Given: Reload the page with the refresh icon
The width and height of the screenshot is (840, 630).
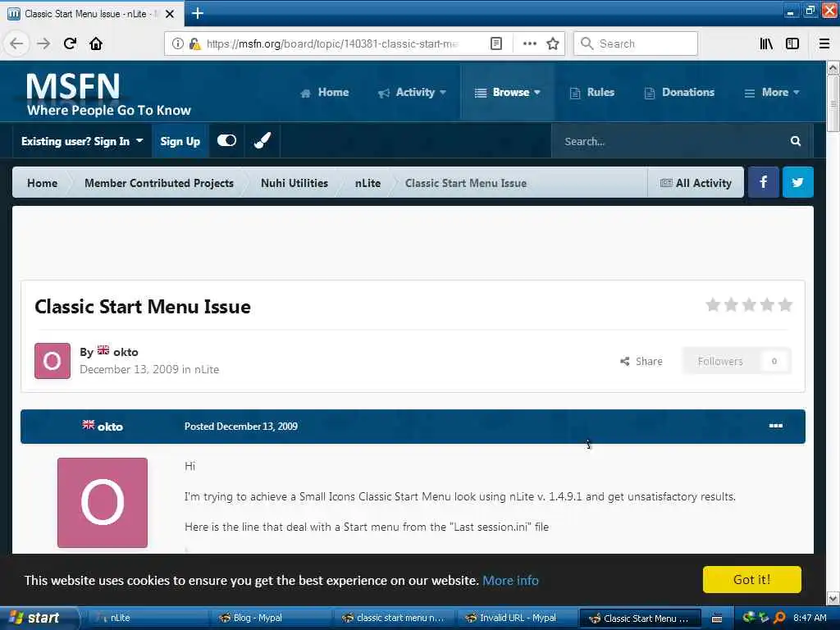Looking at the screenshot, I should pyautogui.click(x=70, y=44).
